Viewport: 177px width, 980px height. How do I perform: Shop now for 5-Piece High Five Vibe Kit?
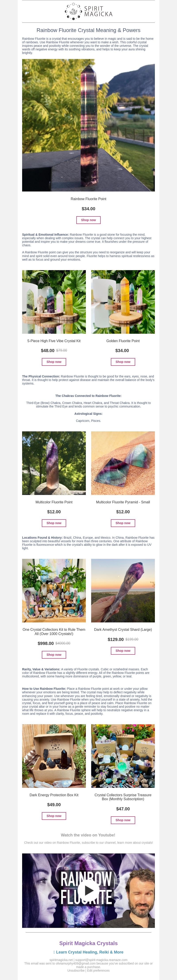tap(54, 362)
